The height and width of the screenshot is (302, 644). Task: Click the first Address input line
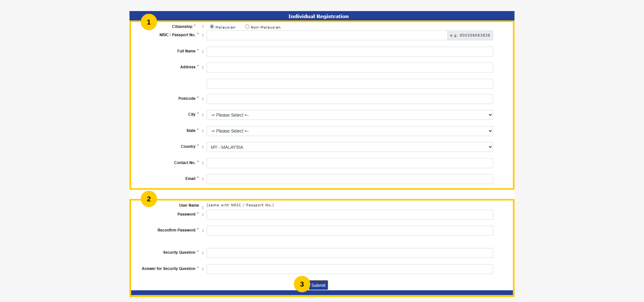click(x=349, y=67)
